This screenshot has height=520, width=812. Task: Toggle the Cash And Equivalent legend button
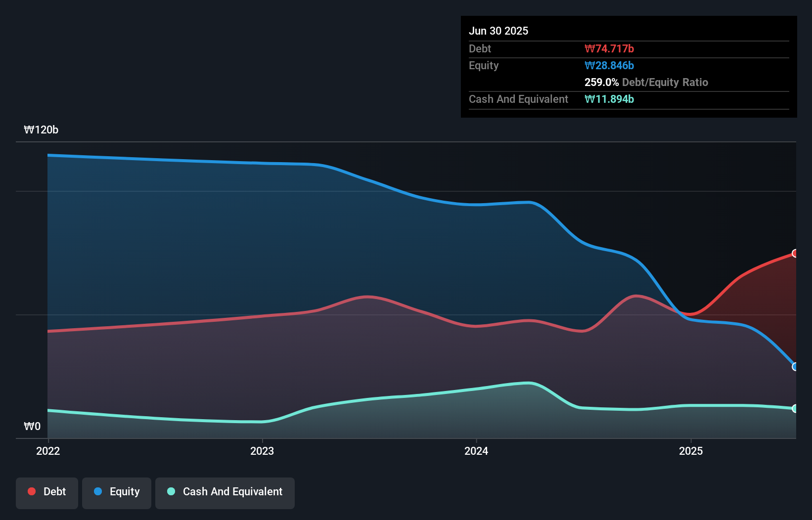click(x=225, y=493)
